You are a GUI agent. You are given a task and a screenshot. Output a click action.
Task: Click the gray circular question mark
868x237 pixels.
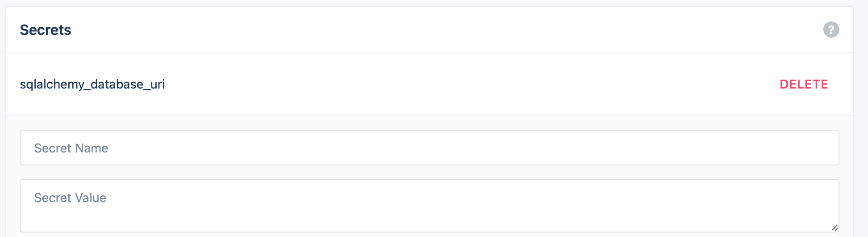[x=831, y=30]
